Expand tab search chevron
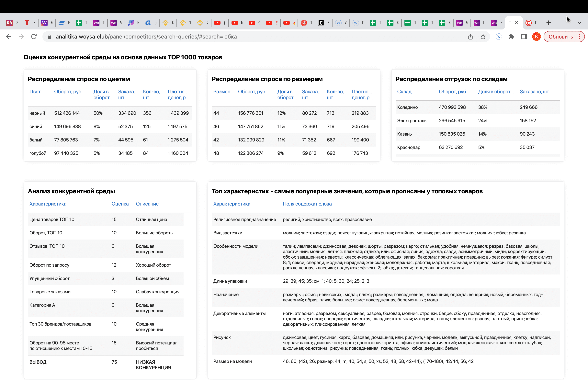This screenshot has width=588, height=380. (x=579, y=23)
